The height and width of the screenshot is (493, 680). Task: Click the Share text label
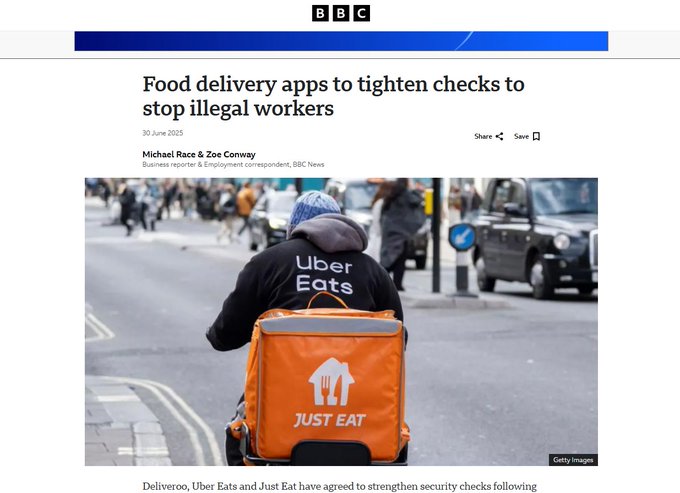483,137
